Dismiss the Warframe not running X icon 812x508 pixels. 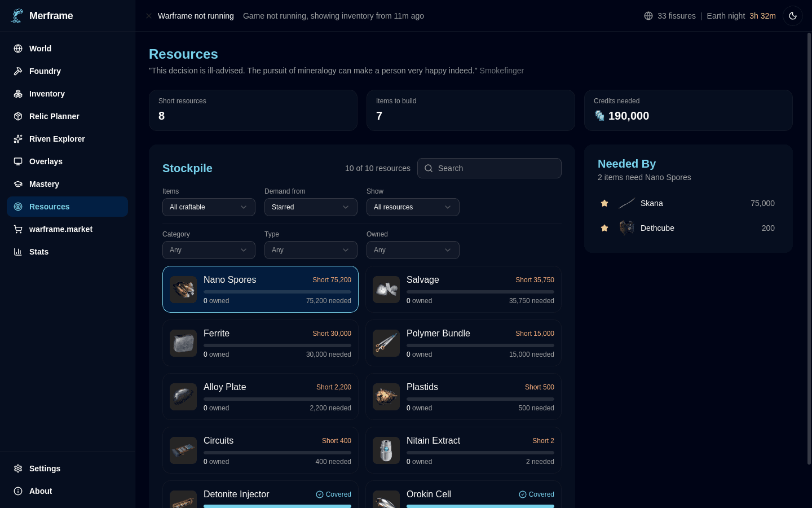[149, 16]
